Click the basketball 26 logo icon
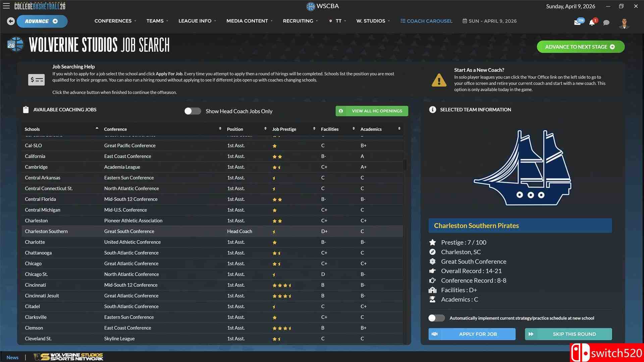644x362 pixels. click(15, 45)
